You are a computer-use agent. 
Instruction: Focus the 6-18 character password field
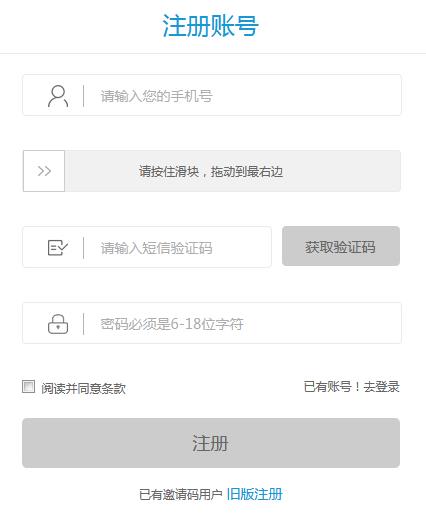pos(212,323)
